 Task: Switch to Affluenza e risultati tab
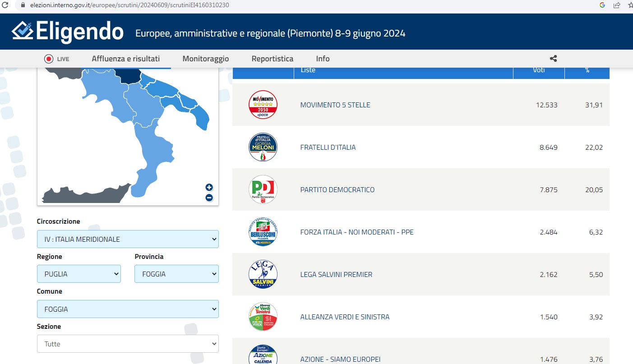pos(126,59)
